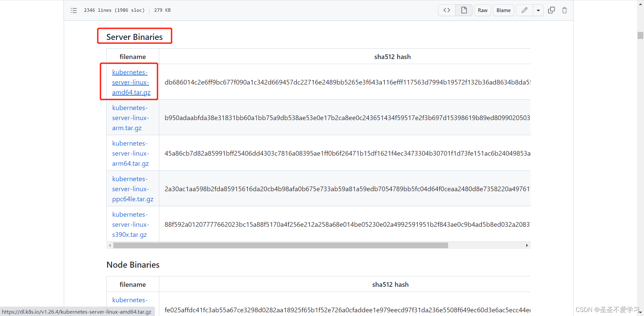Open the Blame view

coord(503,10)
